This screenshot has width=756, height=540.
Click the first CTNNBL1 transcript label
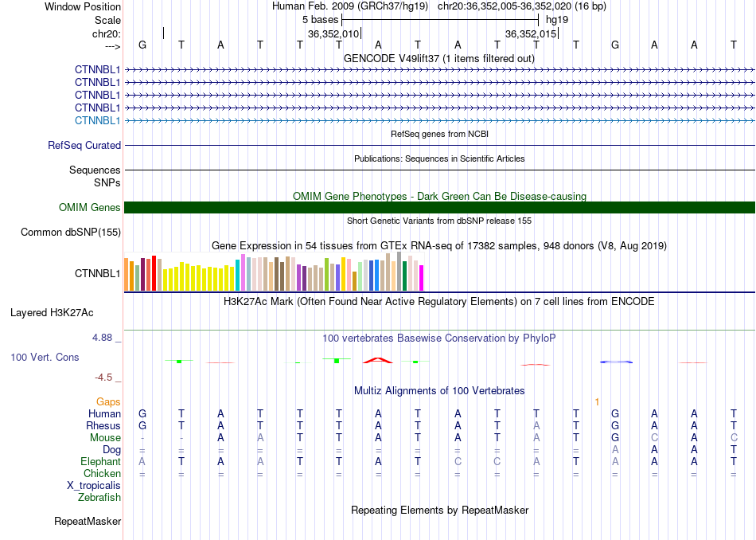tap(97, 69)
